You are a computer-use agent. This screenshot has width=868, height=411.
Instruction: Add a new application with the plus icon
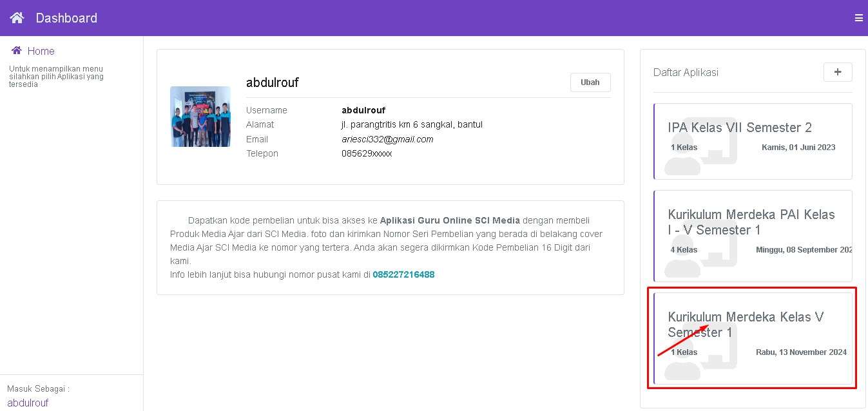838,72
